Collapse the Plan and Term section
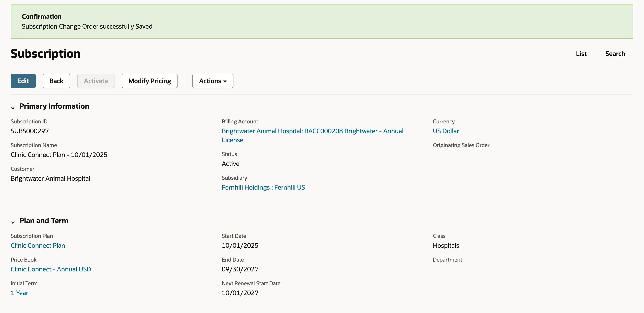Viewport: 644px width, 313px height. pyautogui.click(x=13, y=222)
